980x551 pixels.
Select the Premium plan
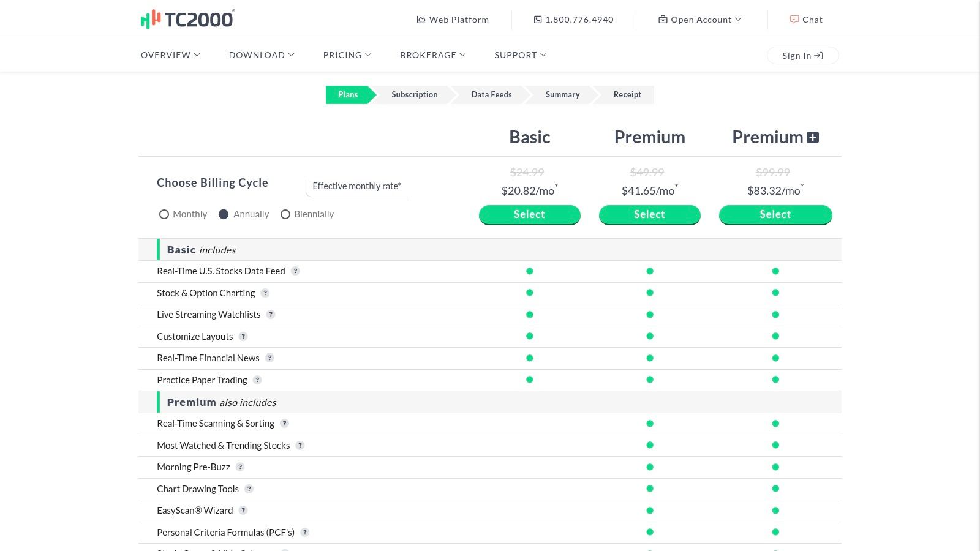click(x=649, y=214)
